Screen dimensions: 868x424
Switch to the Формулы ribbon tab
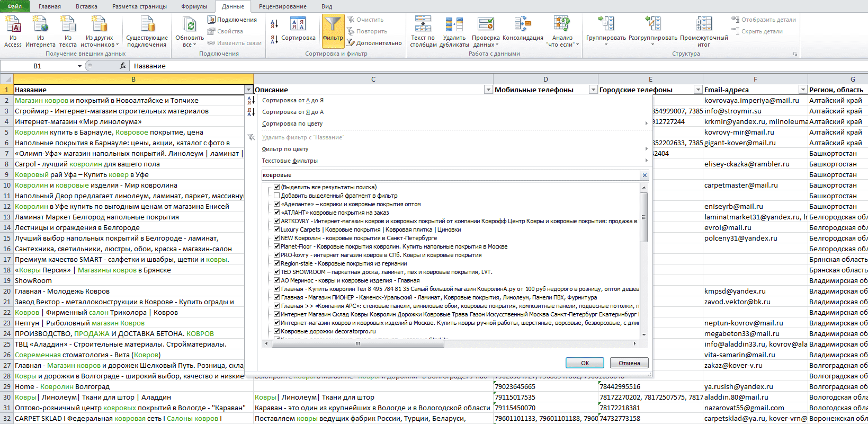[194, 6]
